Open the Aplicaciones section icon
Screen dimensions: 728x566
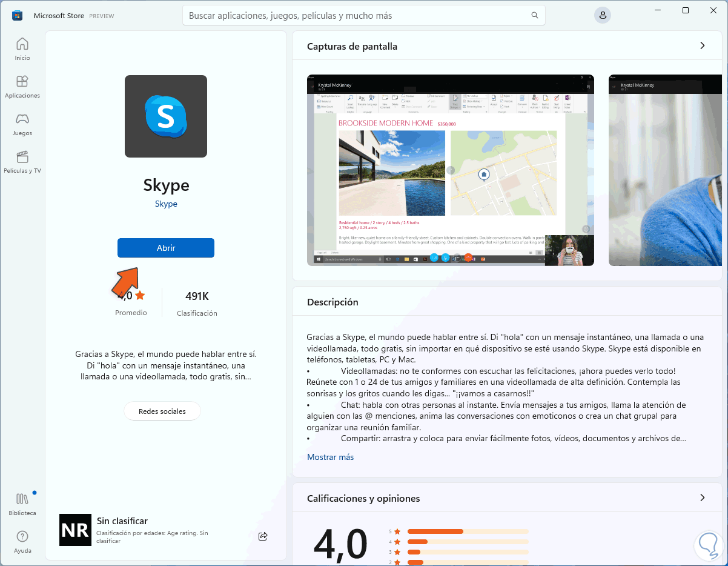coord(22,81)
